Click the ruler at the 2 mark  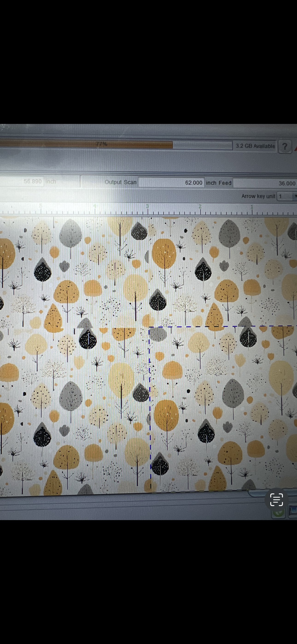200,210
